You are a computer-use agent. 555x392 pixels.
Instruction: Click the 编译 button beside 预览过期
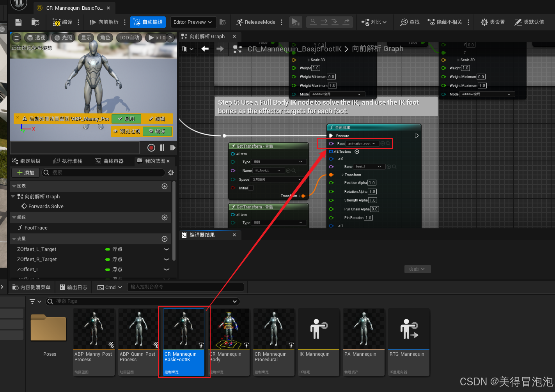tap(157, 131)
